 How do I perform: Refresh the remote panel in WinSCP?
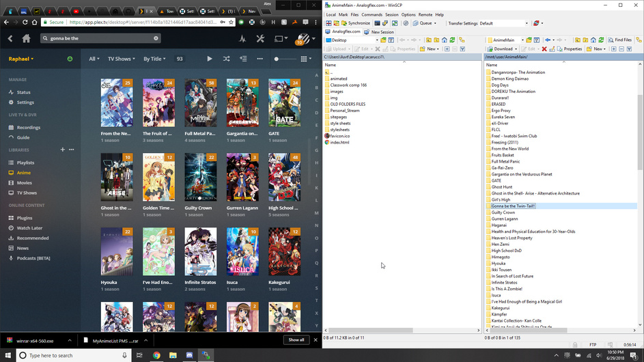pyautogui.click(x=601, y=40)
